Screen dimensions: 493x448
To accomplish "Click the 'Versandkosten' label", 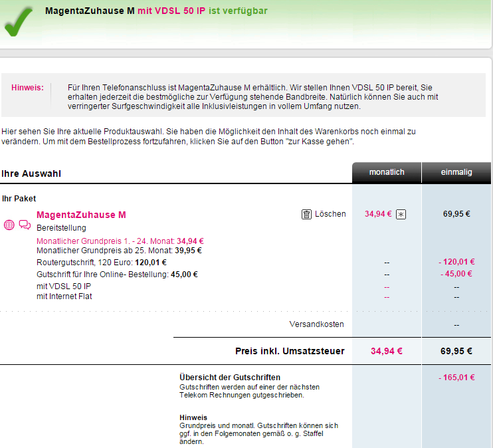I will click(317, 324).
